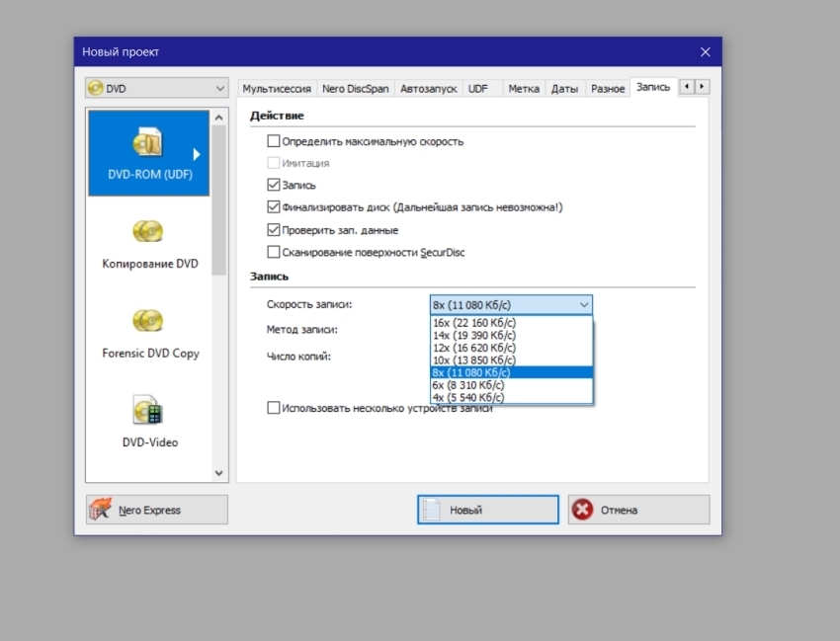Switch to the Метка tab

click(x=524, y=88)
